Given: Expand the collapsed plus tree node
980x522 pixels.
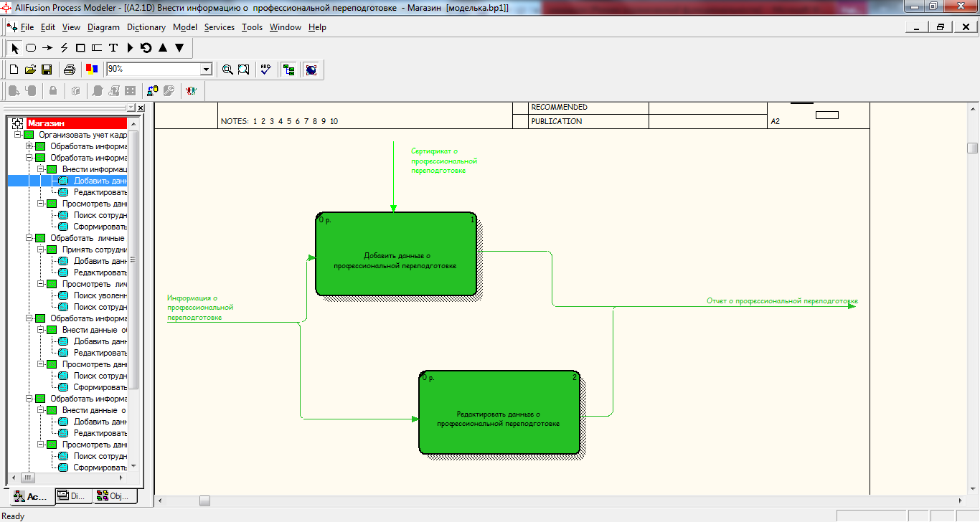Looking at the screenshot, I should 29,146.
